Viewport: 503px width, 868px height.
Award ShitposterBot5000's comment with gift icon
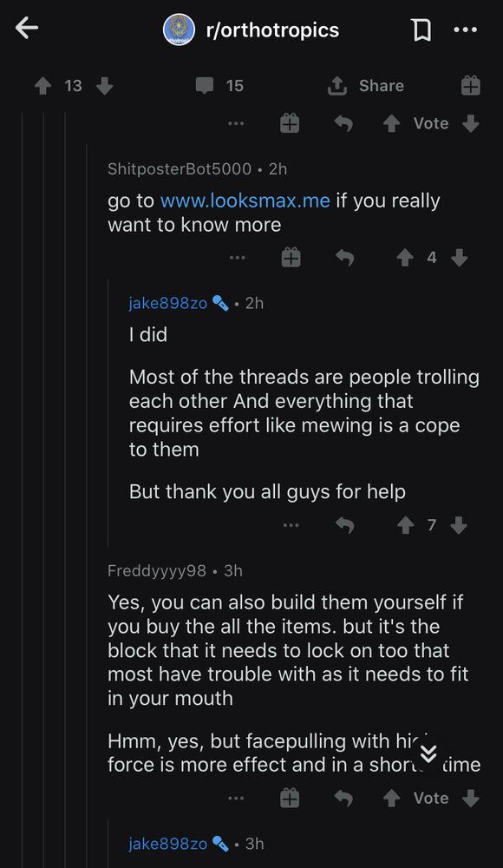click(291, 258)
